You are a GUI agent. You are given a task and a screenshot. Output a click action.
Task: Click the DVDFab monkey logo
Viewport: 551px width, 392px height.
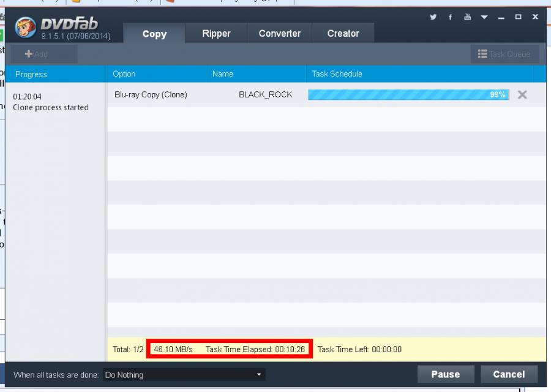coord(26,29)
